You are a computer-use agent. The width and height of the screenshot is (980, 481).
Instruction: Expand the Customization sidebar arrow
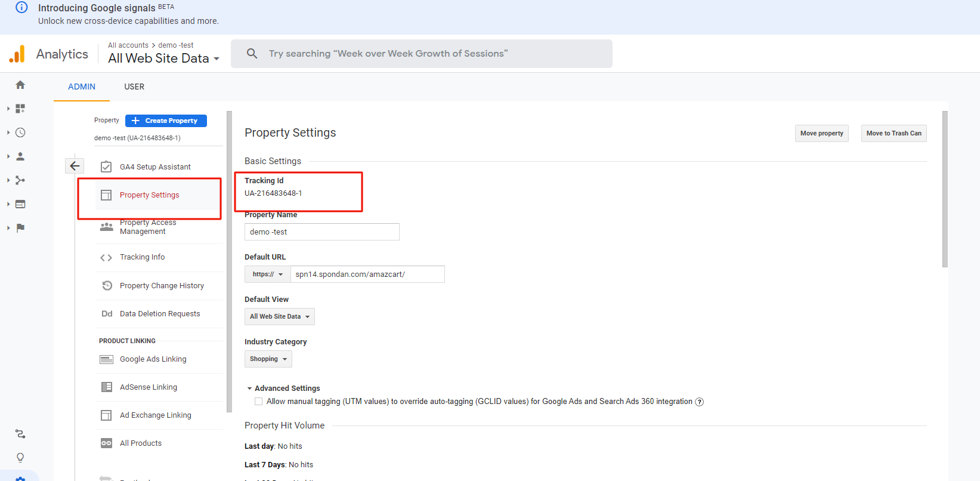pos(8,109)
